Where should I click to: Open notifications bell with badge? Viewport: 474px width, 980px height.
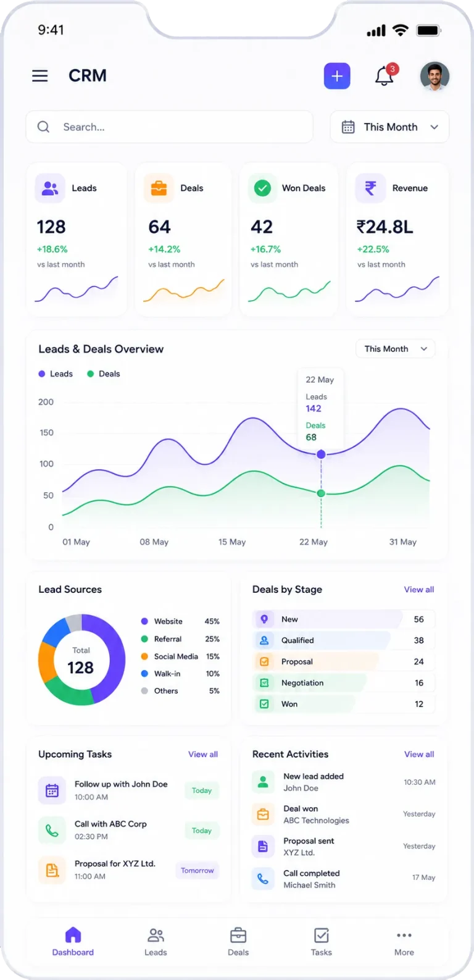pyautogui.click(x=385, y=75)
